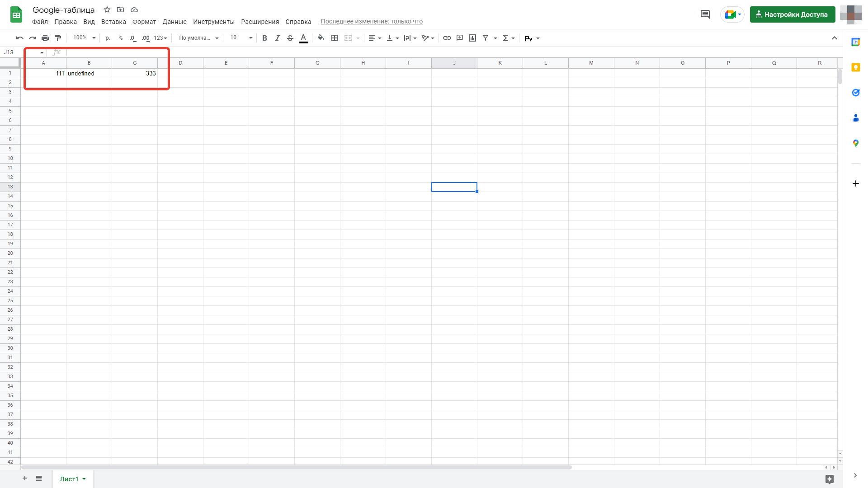The height and width of the screenshot is (488, 868).
Task: Toggle bold formatting
Action: coord(264,38)
